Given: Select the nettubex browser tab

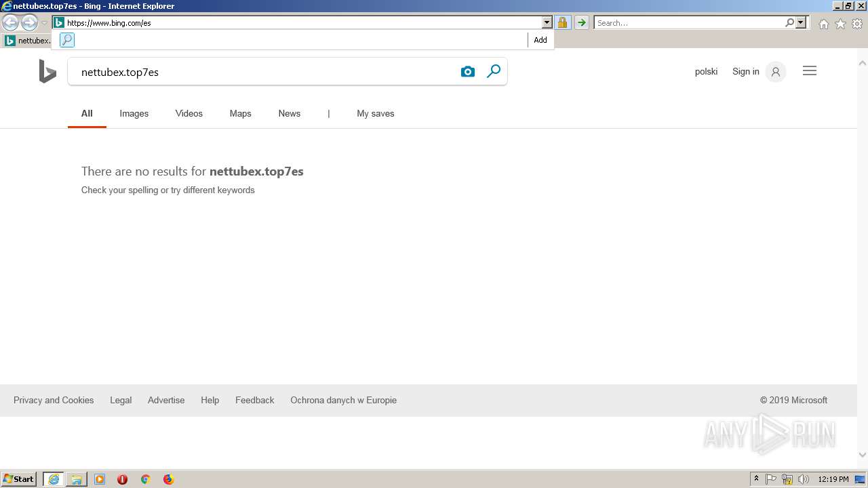Looking at the screenshot, I should click(27, 41).
